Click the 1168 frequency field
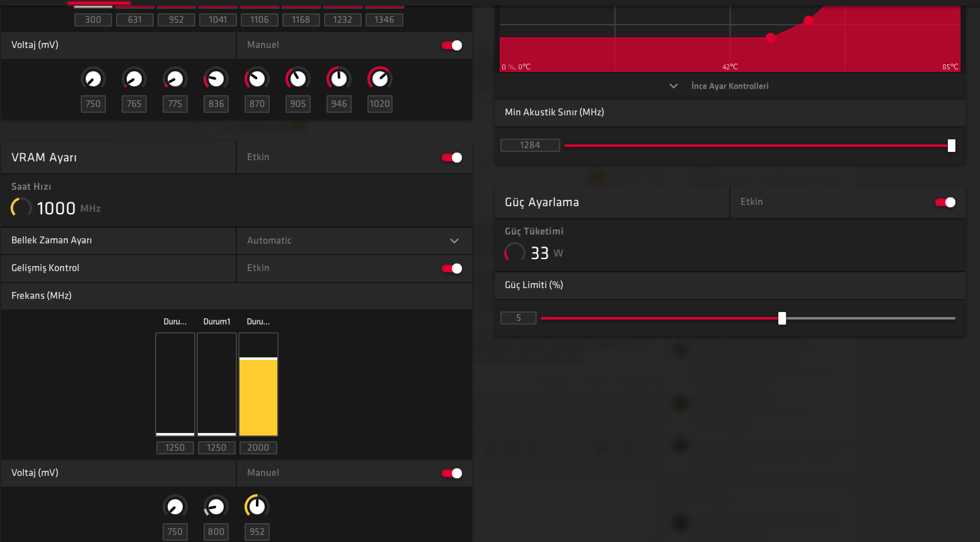This screenshot has width=980, height=542. pyautogui.click(x=301, y=20)
